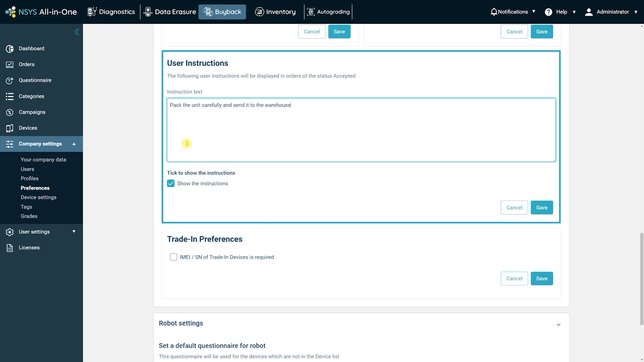Open the Profiles submenu item
The width and height of the screenshot is (644, 362).
(30, 179)
